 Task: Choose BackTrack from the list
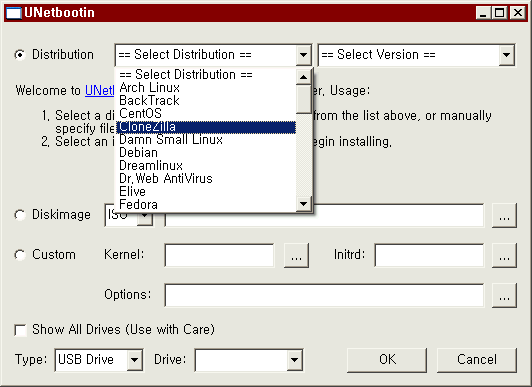coord(206,100)
